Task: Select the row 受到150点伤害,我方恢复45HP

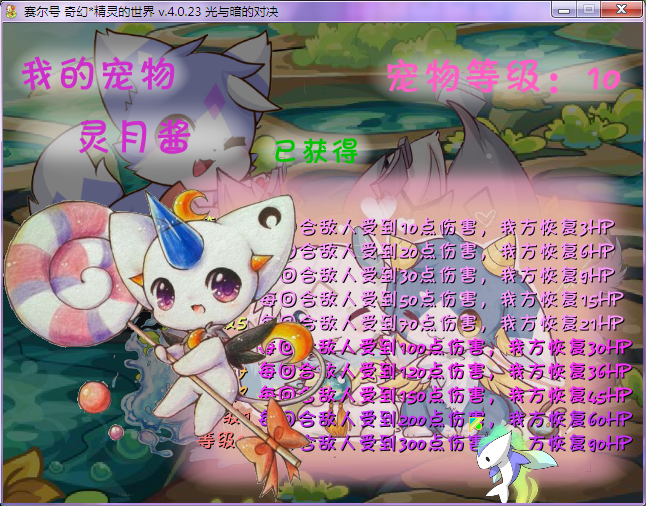Action: [x=445, y=395]
